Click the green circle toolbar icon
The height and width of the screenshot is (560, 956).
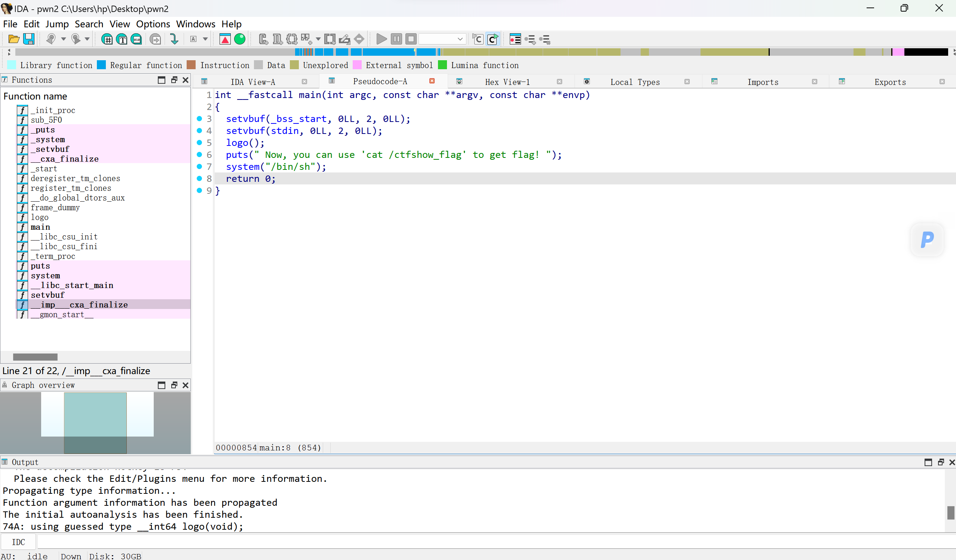pyautogui.click(x=240, y=39)
